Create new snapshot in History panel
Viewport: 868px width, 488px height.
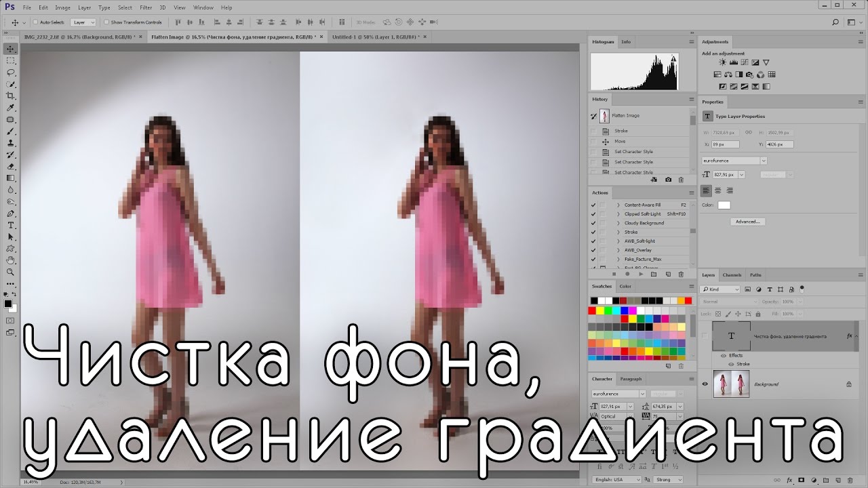669,180
